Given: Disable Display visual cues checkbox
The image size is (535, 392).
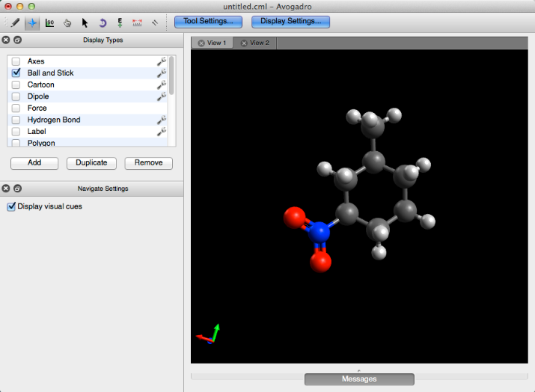Looking at the screenshot, I should coord(11,206).
